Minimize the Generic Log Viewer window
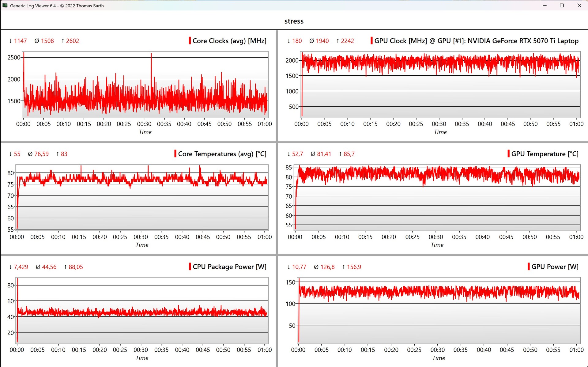The width and height of the screenshot is (588, 367). click(545, 6)
